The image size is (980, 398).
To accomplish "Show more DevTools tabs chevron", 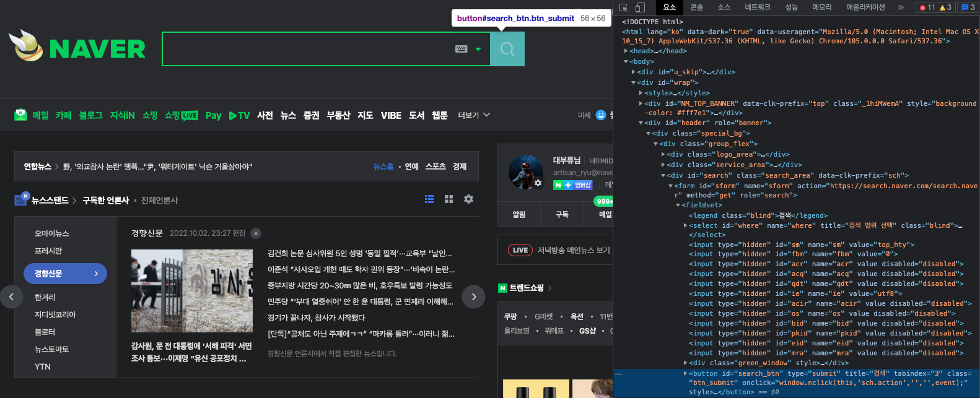I will [901, 7].
